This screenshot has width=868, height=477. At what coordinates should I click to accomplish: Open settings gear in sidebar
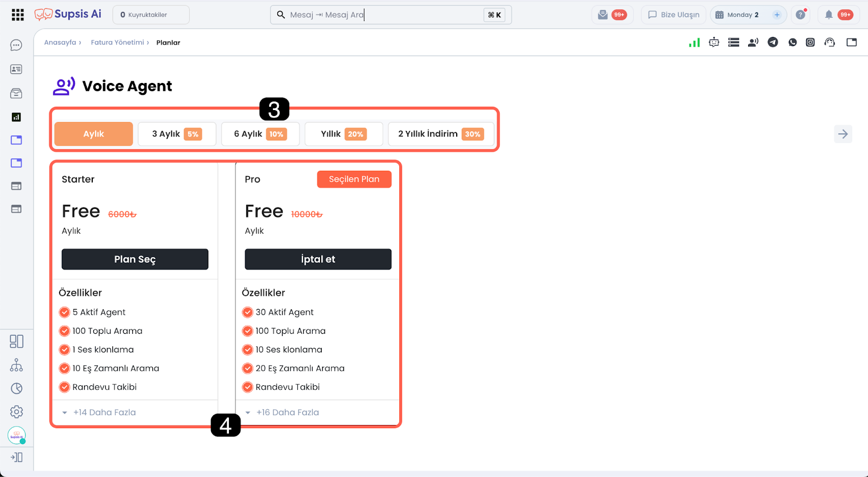click(16, 412)
